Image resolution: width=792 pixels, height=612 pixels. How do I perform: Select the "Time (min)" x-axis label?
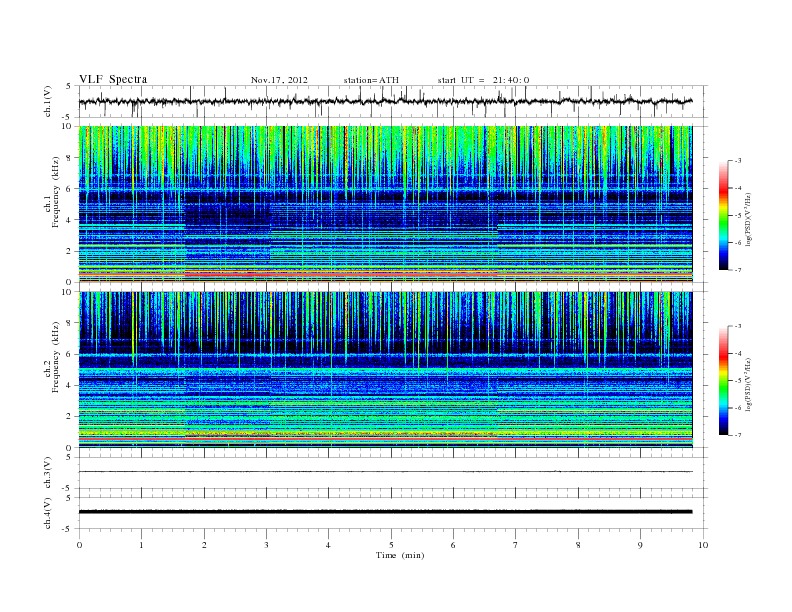point(400,555)
